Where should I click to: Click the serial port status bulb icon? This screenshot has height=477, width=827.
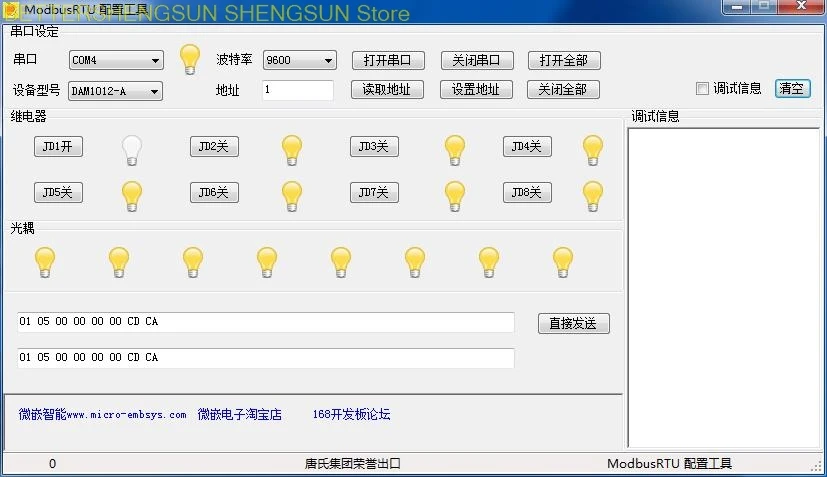[x=189, y=60]
